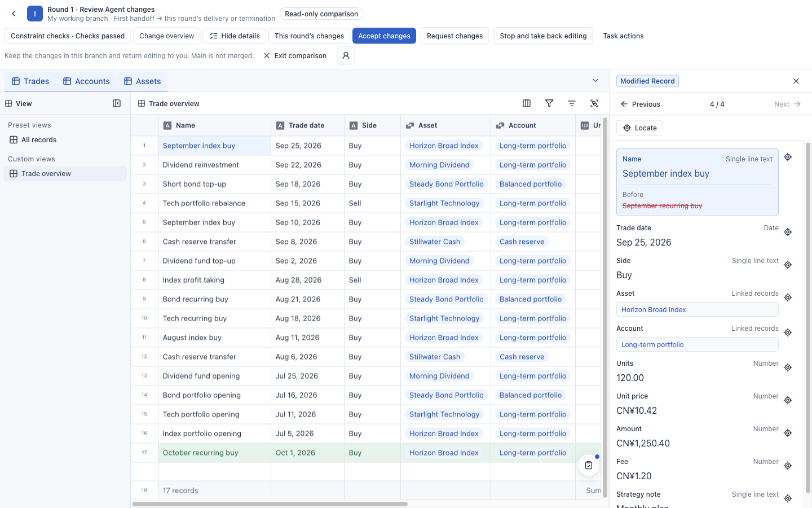Locate the Trade date field target icon
812x508 pixels.
[788, 232]
